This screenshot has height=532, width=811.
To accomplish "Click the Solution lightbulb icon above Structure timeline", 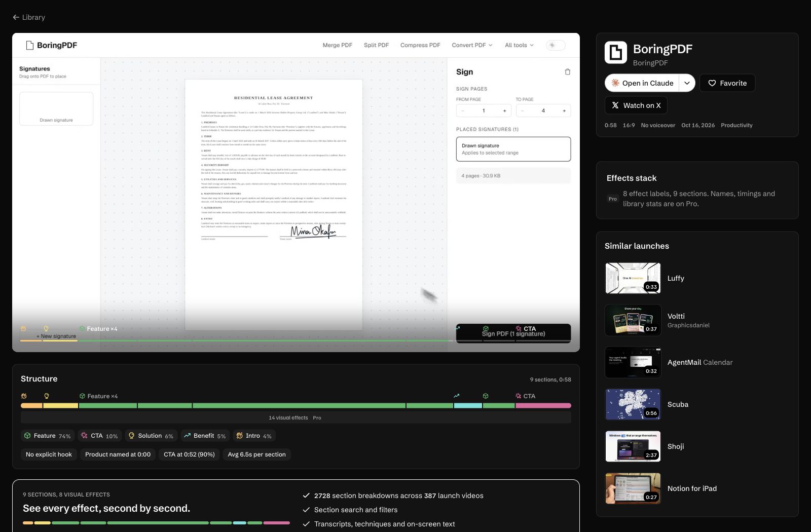I will tap(47, 396).
